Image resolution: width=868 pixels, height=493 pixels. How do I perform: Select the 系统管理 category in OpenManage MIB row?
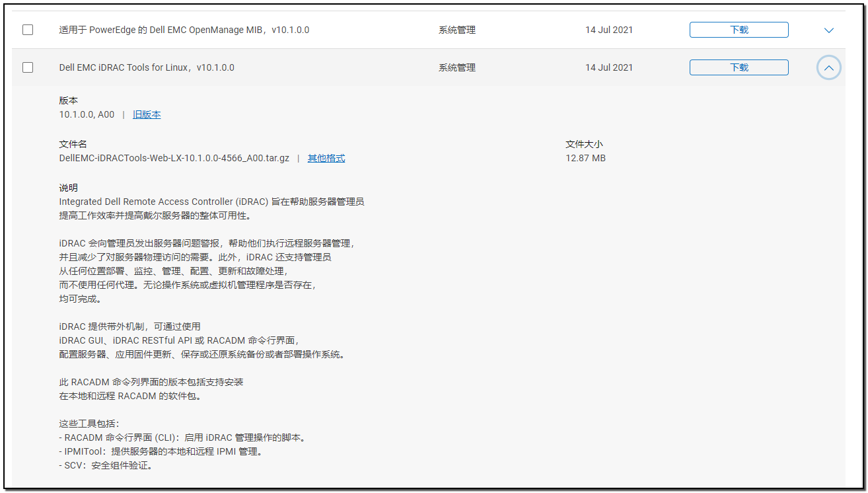click(x=457, y=30)
